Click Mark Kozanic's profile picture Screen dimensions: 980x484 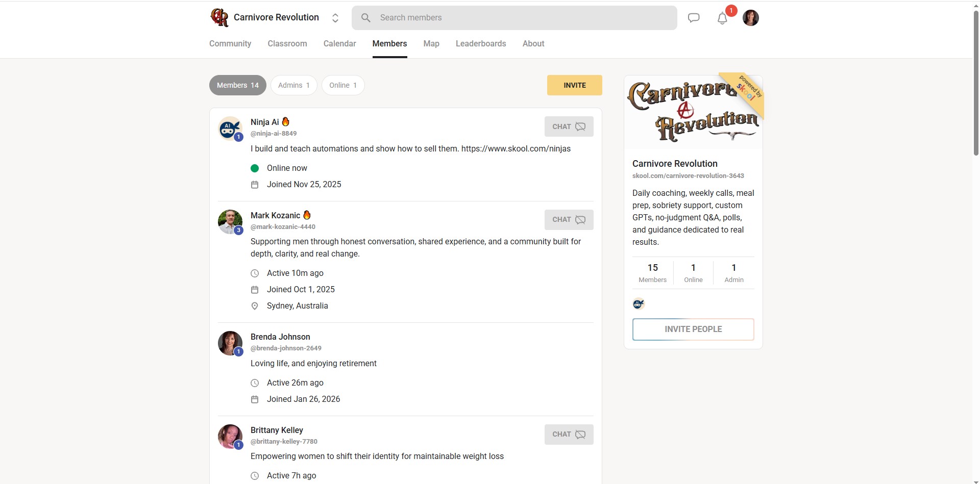(230, 222)
